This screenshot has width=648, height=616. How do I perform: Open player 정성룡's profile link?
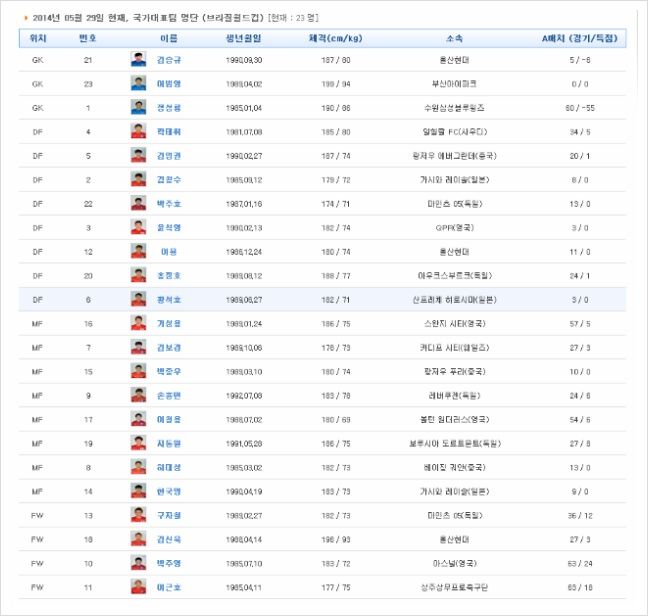pos(169,108)
